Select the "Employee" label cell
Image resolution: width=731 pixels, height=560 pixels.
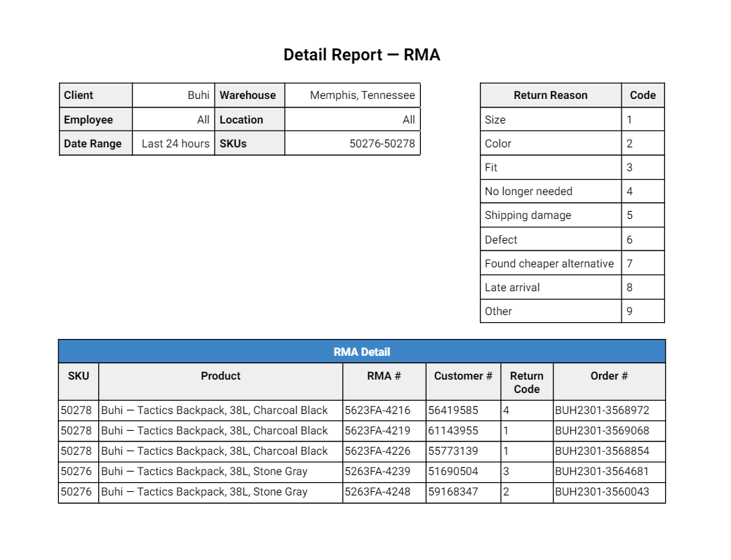(x=96, y=120)
